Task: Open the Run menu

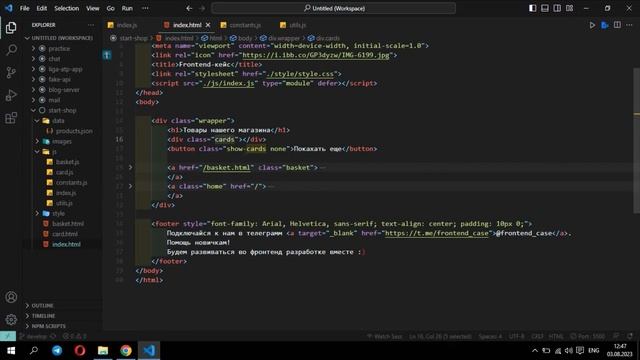Action: 127,8
